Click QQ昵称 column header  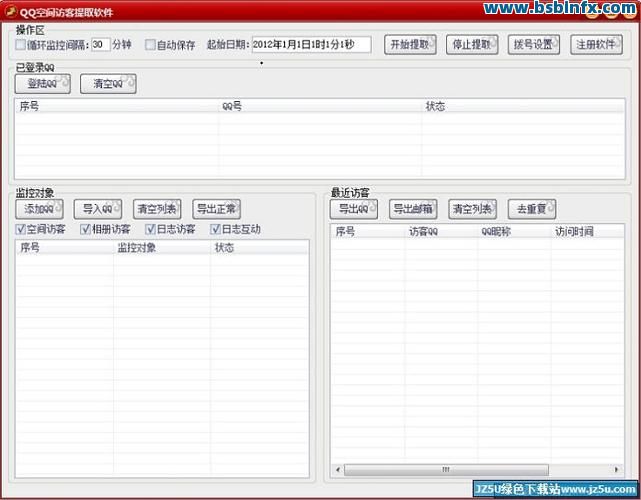point(514,232)
